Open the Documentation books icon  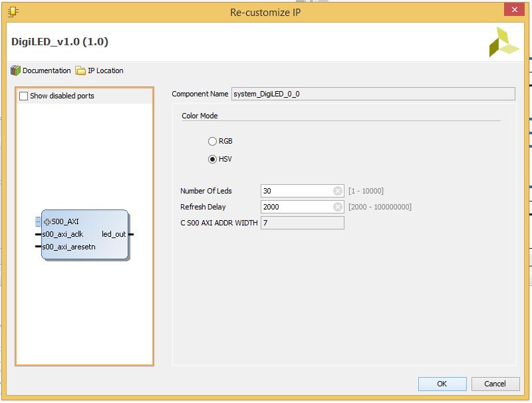pos(15,70)
